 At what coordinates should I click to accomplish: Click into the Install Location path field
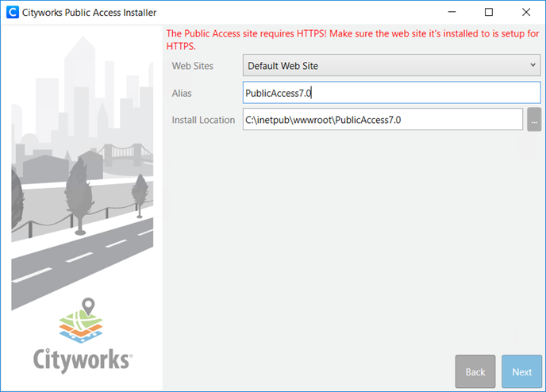tap(382, 120)
